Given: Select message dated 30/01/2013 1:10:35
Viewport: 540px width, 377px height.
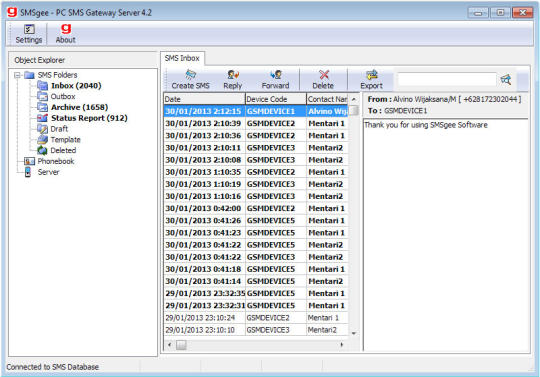Looking at the screenshot, I should click(x=256, y=172).
